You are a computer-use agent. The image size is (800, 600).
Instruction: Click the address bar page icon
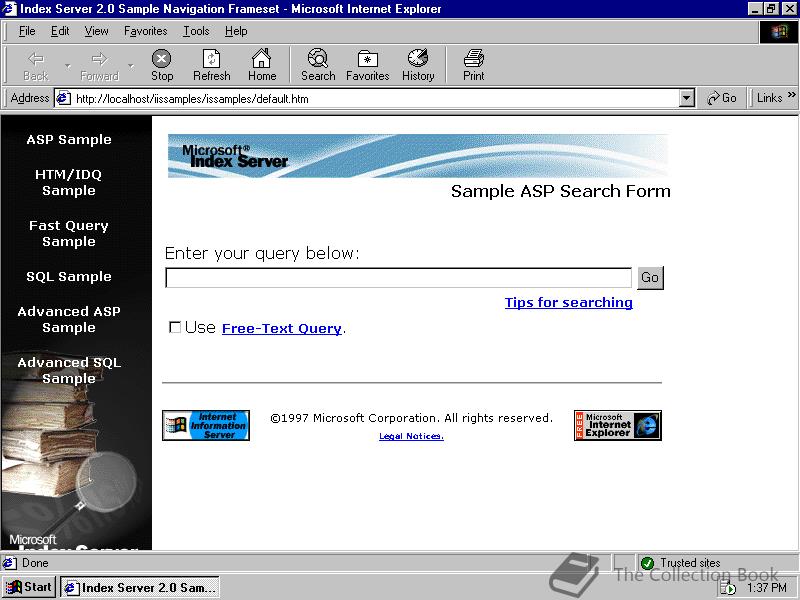pyautogui.click(x=63, y=98)
